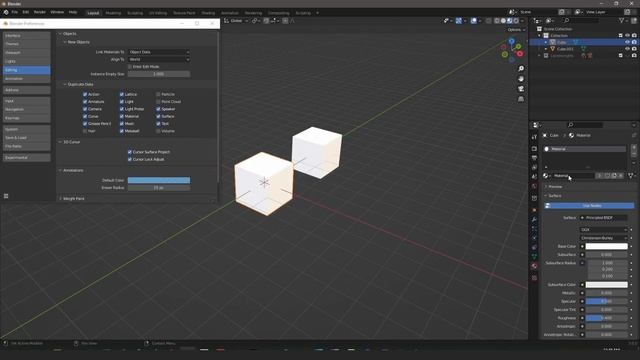
Task: Toggle X-ray icon in viewport header
Action: point(489,21)
